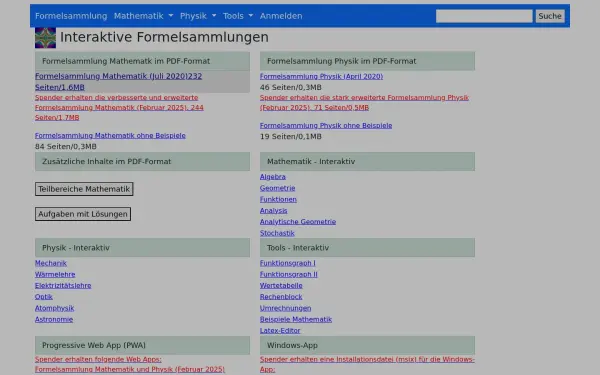Viewport: 600px width, 375px height.
Task: Click the 'Windows-App' section header
Action: tap(367, 346)
